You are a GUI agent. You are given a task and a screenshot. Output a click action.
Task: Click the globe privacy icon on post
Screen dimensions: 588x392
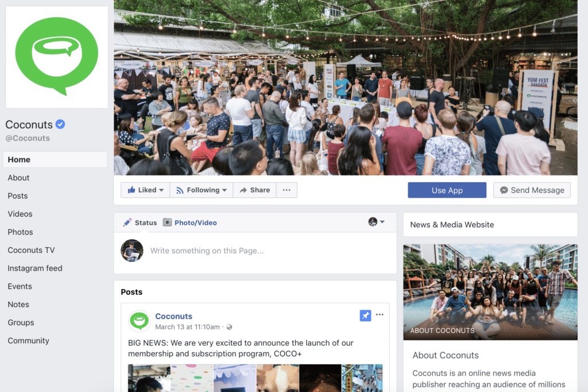point(229,327)
